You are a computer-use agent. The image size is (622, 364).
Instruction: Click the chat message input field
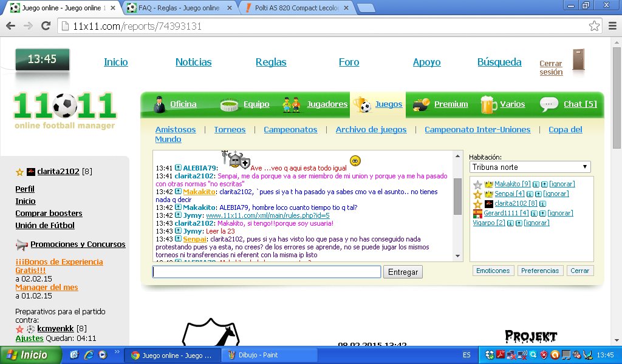(x=267, y=272)
